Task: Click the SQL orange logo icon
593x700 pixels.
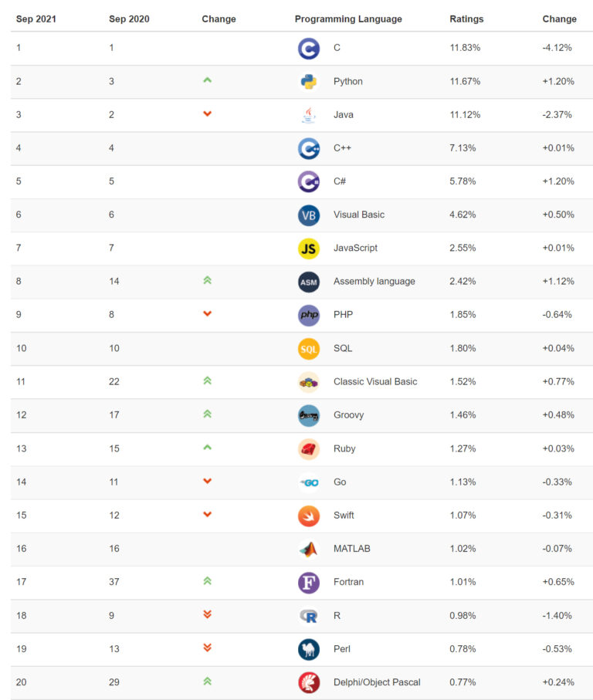Action: pyautogui.click(x=309, y=349)
